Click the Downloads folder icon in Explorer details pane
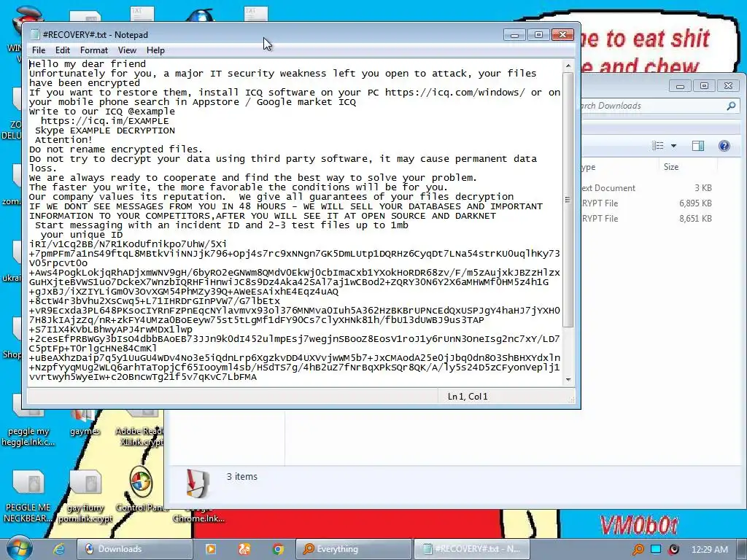Screen dimensions: 747x560 tap(198, 483)
